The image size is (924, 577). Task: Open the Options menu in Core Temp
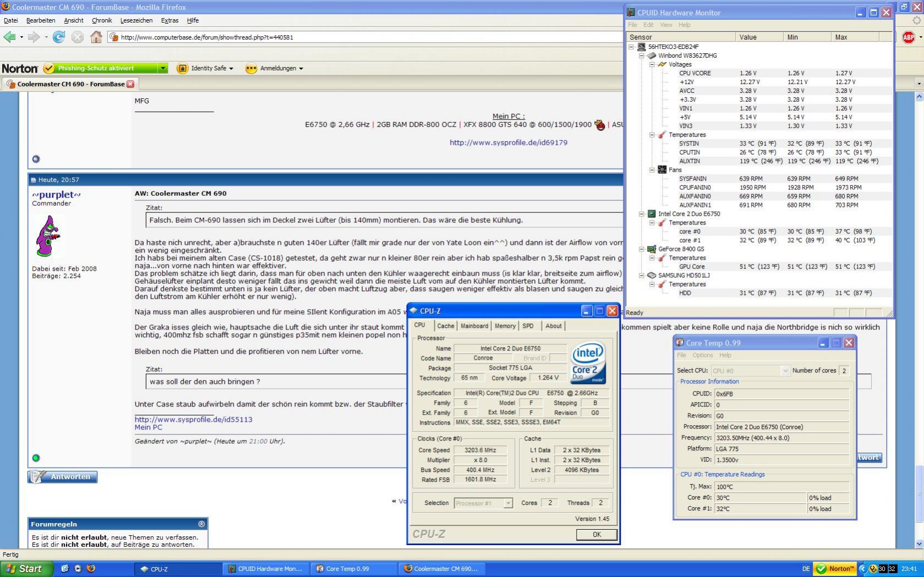point(703,355)
